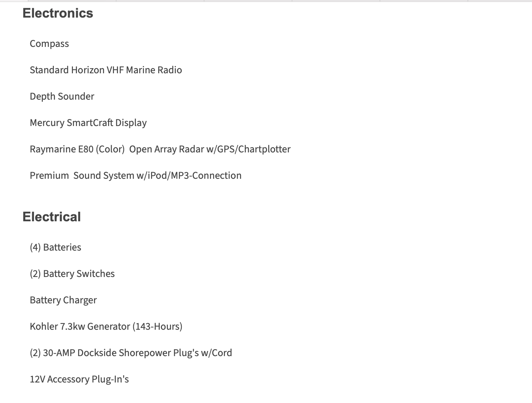This screenshot has width=532, height=403.
Task: Click the Mercury SmartCraft Display entry
Action: click(88, 123)
